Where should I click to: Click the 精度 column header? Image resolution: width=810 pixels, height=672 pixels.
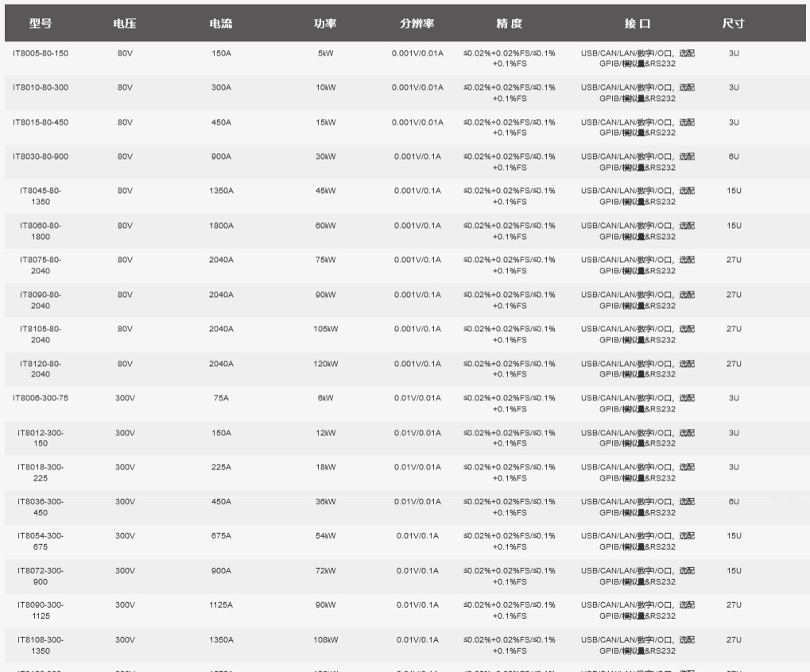(510, 24)
